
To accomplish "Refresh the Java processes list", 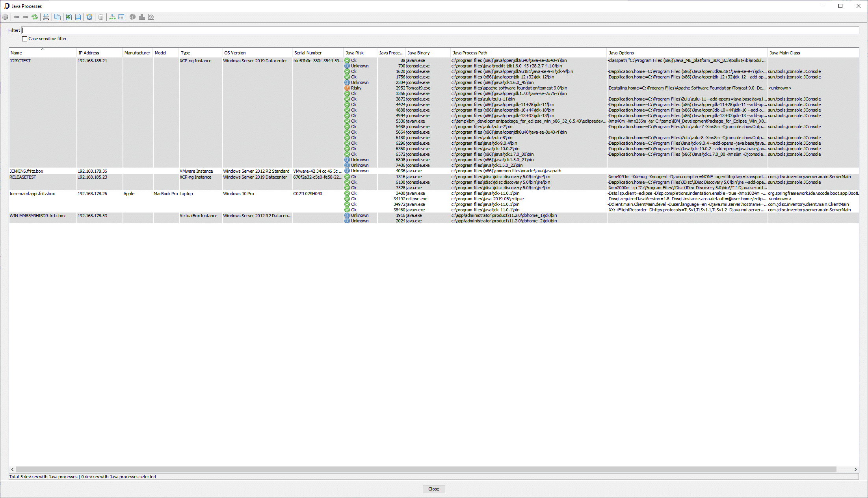I will [35, 17].
